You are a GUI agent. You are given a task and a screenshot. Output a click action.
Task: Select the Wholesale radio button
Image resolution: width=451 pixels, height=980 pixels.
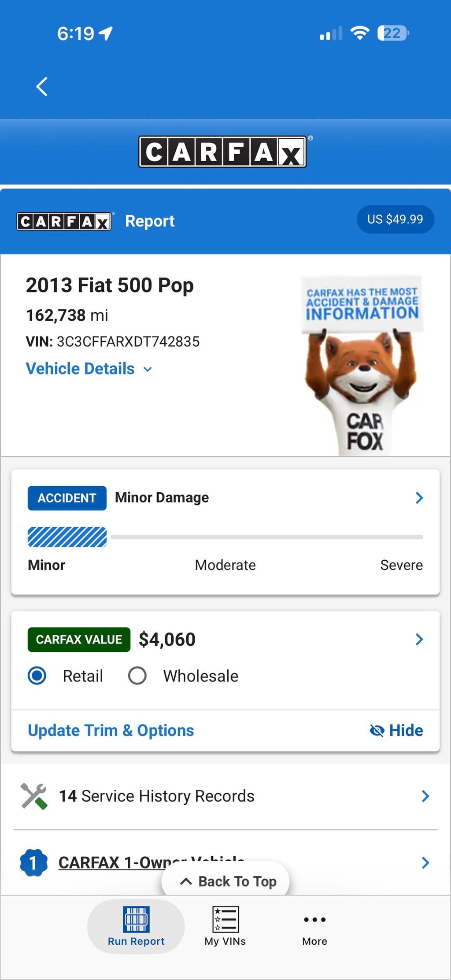click(x=137, y=676)
